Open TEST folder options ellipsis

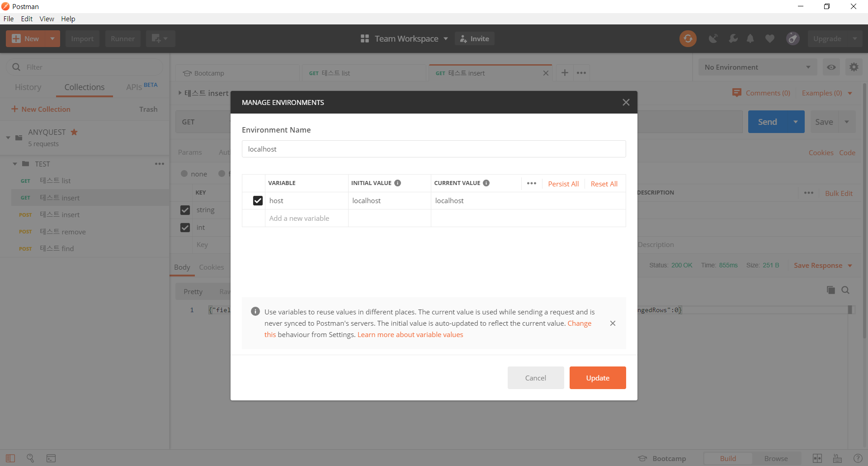(x=160, y=164)
